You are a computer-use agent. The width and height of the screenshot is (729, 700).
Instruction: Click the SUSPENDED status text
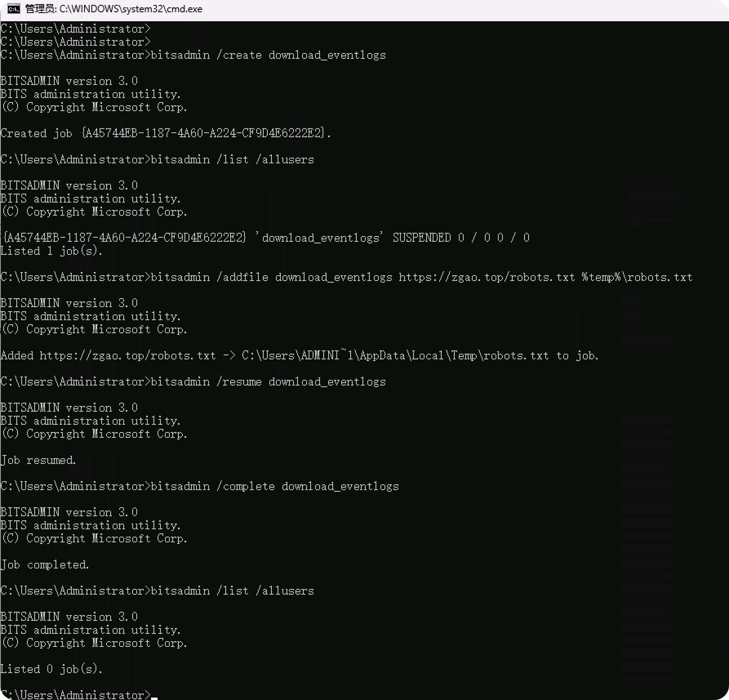[422, 238]
